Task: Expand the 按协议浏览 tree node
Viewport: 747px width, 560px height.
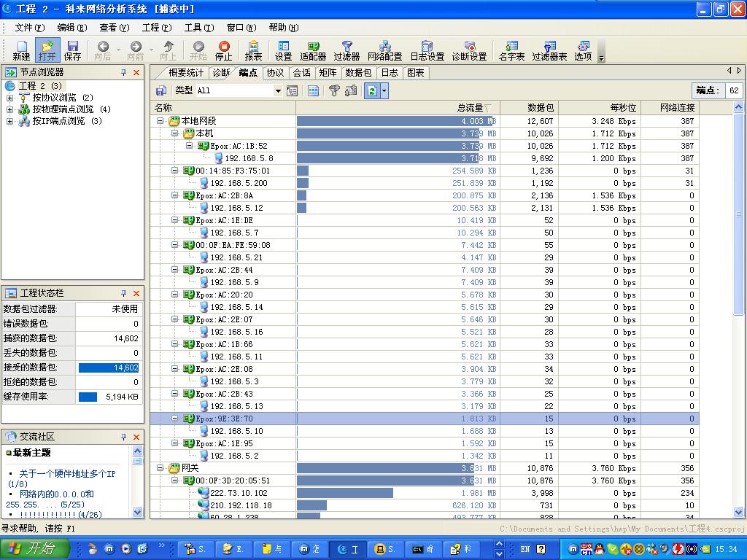Action: click(x=10, y=98)
